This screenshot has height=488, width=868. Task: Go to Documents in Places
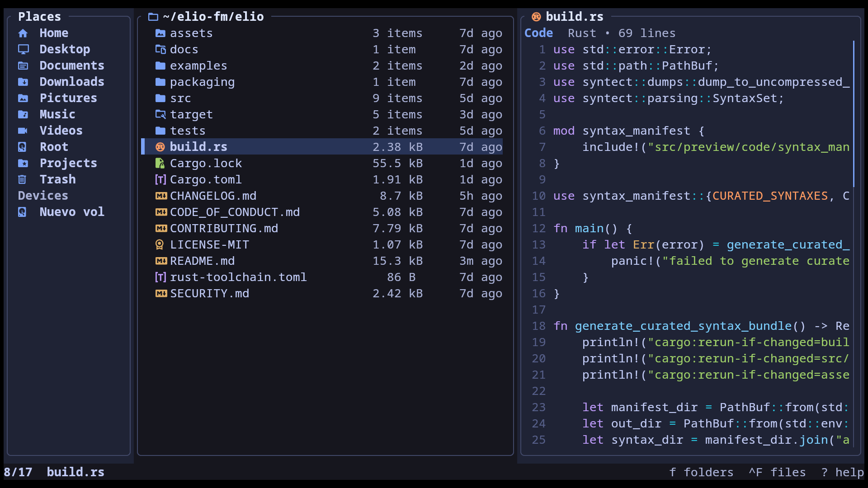(x=72, y=66)
